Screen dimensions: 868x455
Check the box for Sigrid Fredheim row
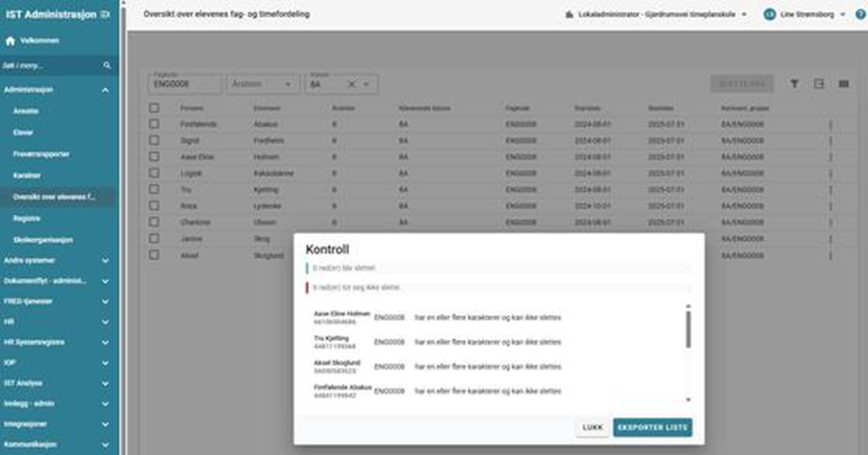pyautogui.click(x=154, y=141)
